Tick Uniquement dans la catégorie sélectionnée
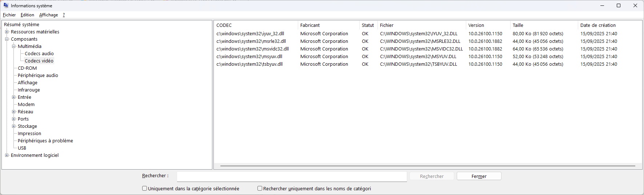This screenshot has height=195, width=644. point(144,188)
